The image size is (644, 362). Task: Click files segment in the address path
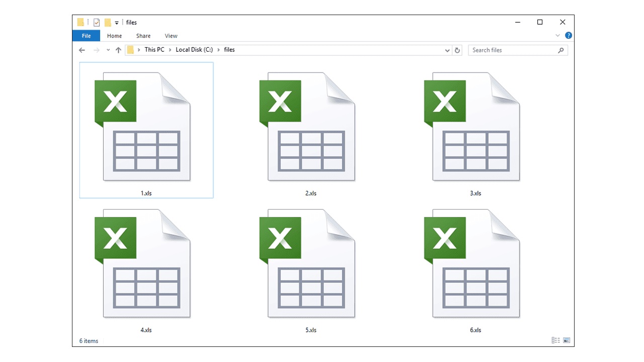click(229, 50)
